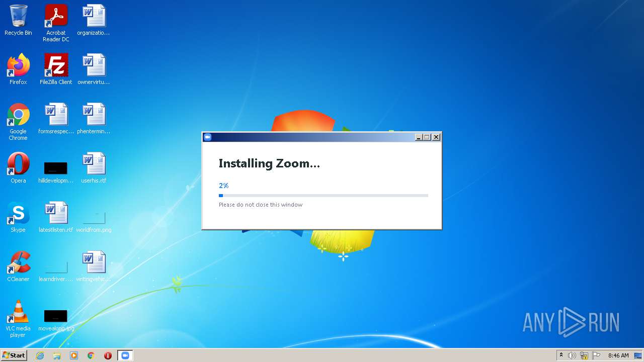Select the formsrespec... document icon
644x362 pixels.
pos(56,119)
